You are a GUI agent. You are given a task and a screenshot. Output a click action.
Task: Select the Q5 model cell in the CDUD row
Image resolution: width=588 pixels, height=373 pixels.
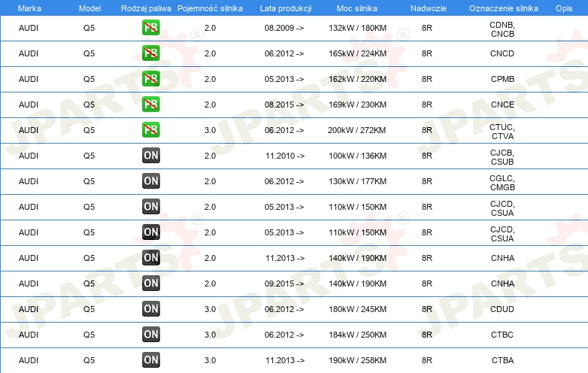click(89, 309)
